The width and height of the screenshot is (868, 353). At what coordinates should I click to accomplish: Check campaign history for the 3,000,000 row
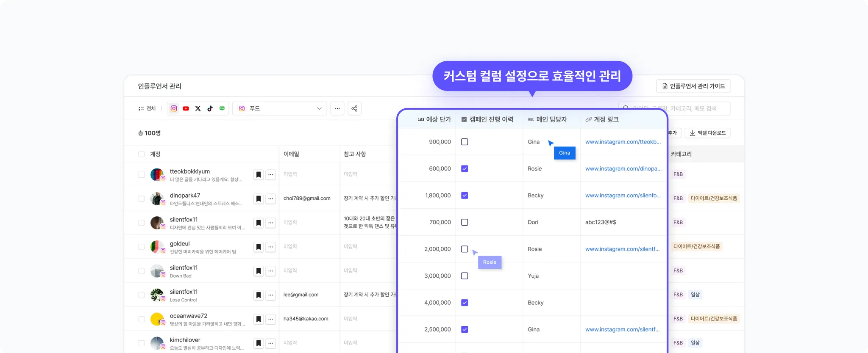pyautogui.click(x=465, y=276)
